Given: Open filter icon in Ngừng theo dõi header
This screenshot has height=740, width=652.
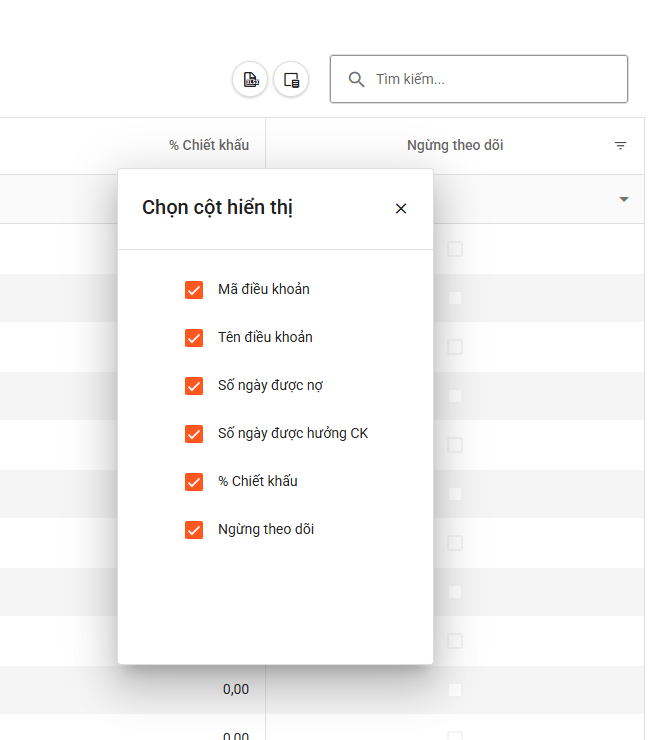Looking at the screenshot, I should pos(620,145).
